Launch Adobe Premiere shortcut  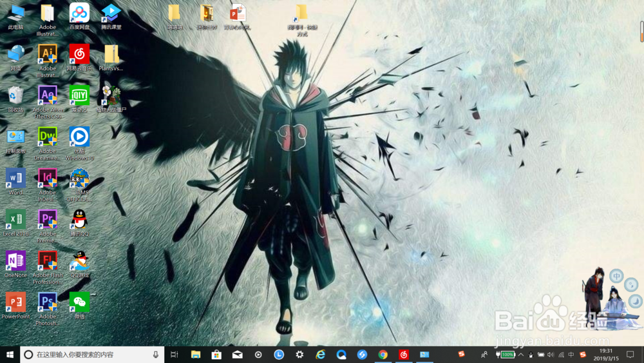[47, 226]
